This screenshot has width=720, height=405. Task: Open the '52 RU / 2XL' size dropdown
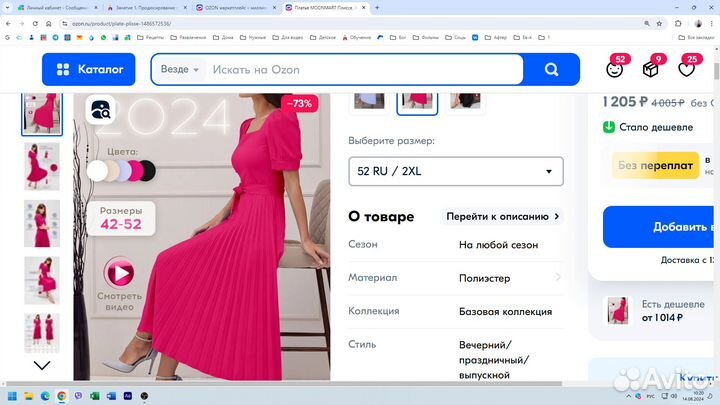(x=456, y=171)
